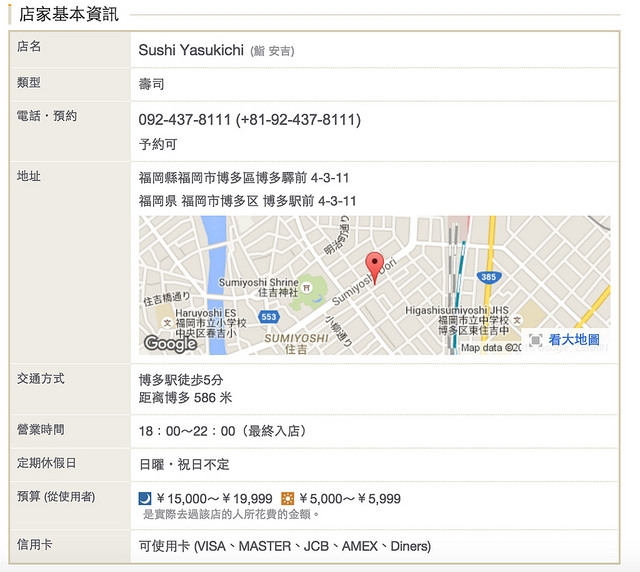Click the 預算 (從使用者) row label
This screenshot has height=572, width=640.
pyautogui.click(x=56, y=496)
